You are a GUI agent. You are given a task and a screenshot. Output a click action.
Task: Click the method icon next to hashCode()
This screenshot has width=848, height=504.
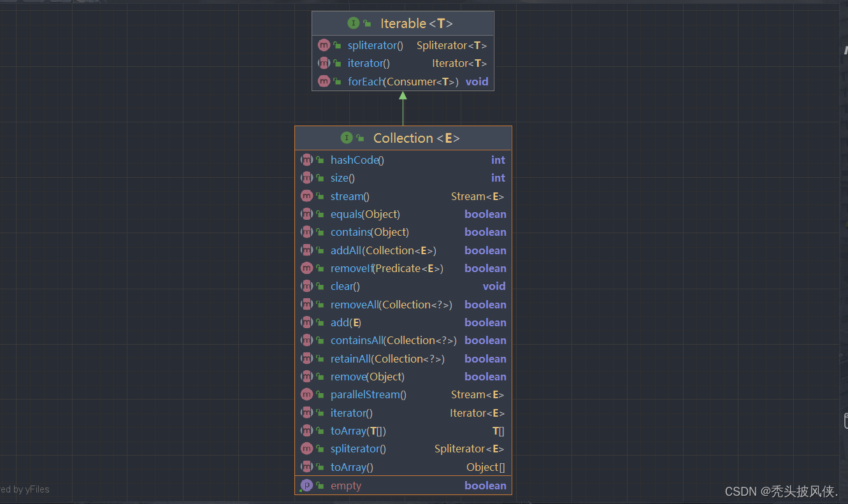tap(306, 160)
